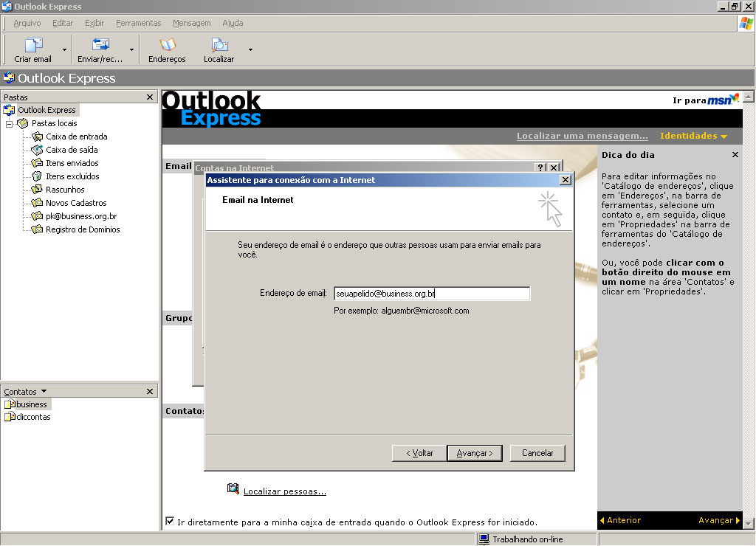Image resolution: width=756 pixels, height=546 pixels.
Task: Select the Pastas locais folder icon
Action: click(x=23, y=123)
